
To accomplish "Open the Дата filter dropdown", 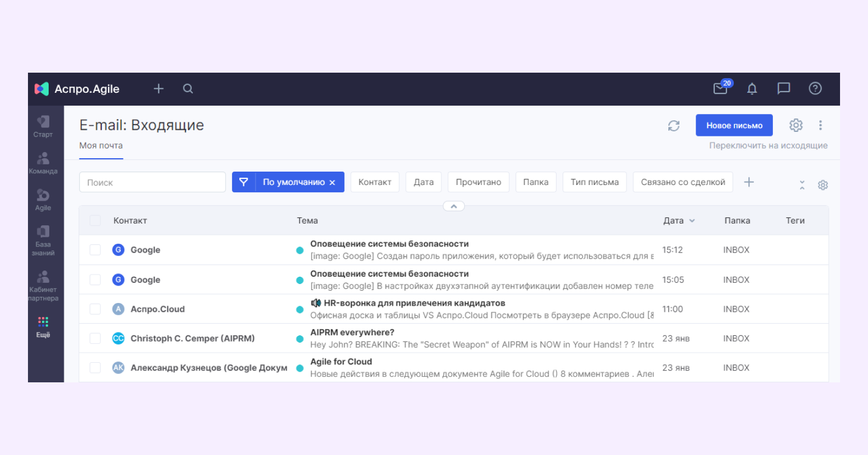I will [x=423, y=182].
